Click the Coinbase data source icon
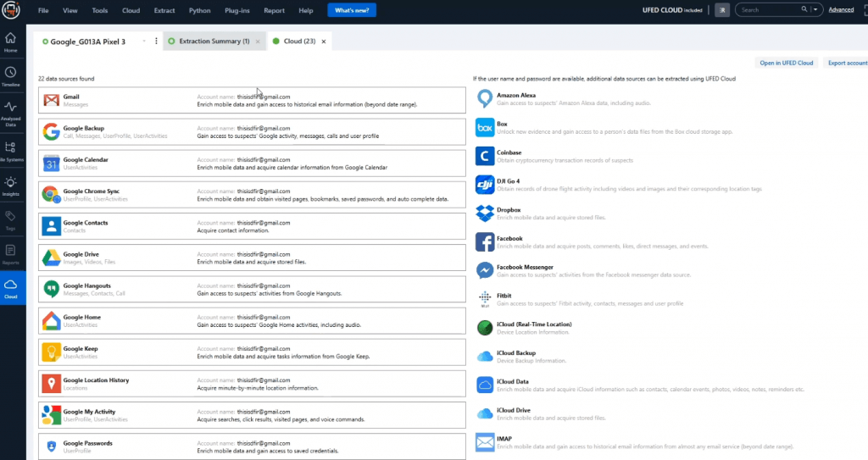Screen dimensions: 868x460 (485, 156)
